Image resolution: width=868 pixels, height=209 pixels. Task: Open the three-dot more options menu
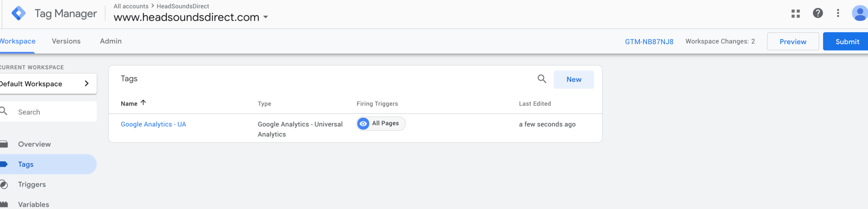click(838, 13)
